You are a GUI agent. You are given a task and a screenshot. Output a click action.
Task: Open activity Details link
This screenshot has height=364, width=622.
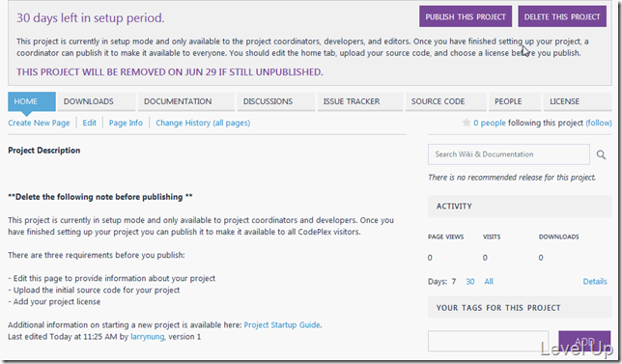(595, 282)
